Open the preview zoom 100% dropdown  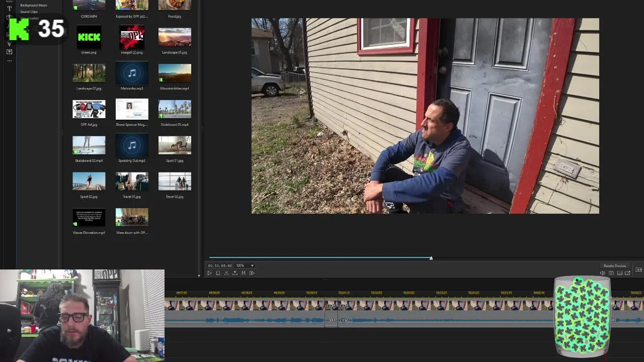click(x=245, y=265)
